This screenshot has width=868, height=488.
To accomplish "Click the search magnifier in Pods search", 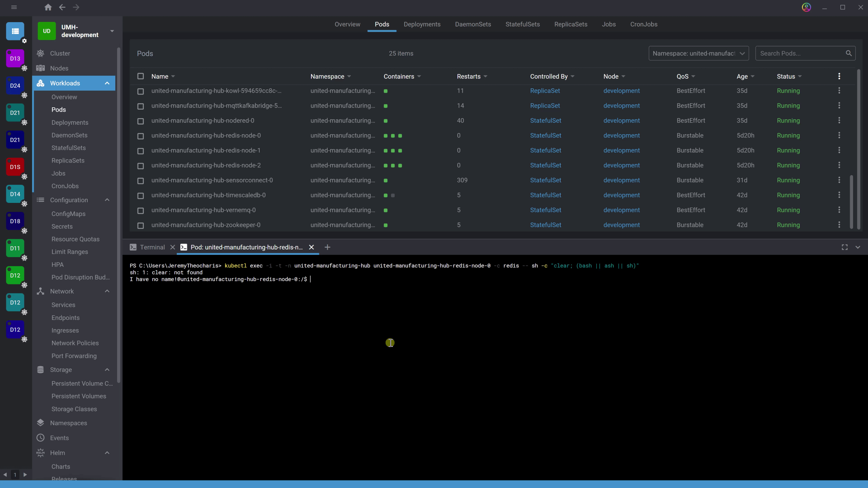I will (x=848, y=53).
